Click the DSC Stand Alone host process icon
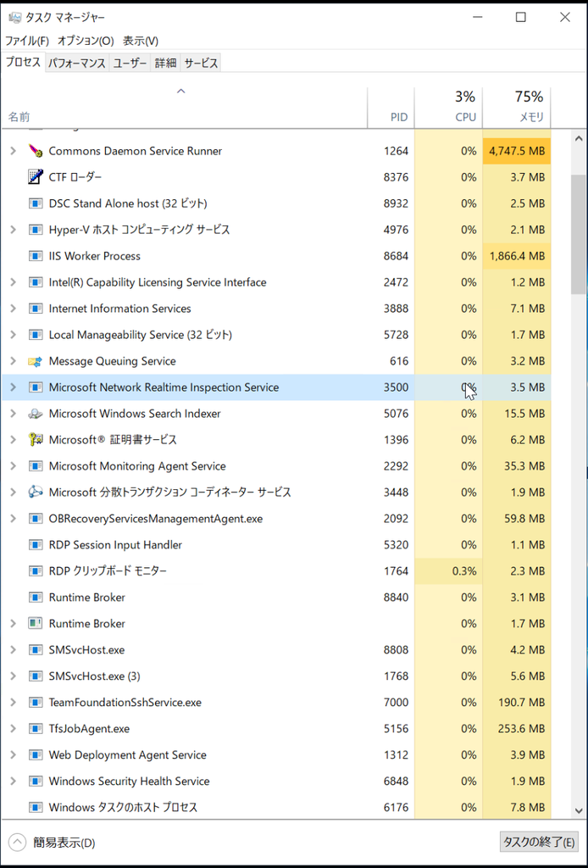The width and height of the screenshot is (588, 868). [x=36, y=203]
